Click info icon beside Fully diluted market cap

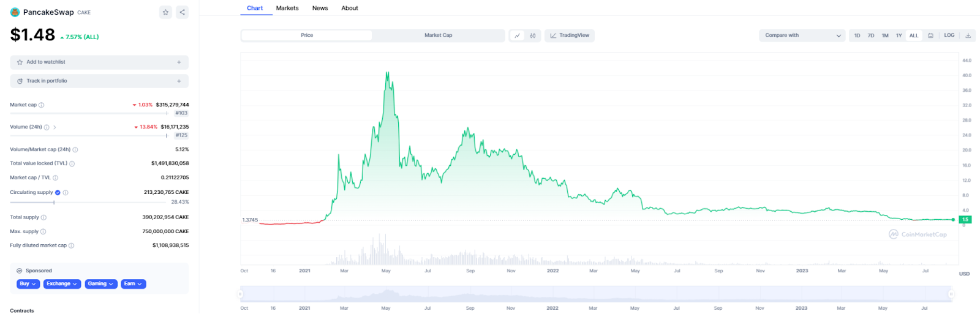point(71,246)
